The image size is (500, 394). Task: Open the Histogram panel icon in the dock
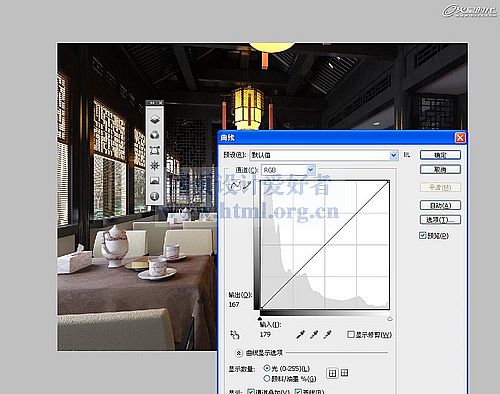[x=154, y=181]
